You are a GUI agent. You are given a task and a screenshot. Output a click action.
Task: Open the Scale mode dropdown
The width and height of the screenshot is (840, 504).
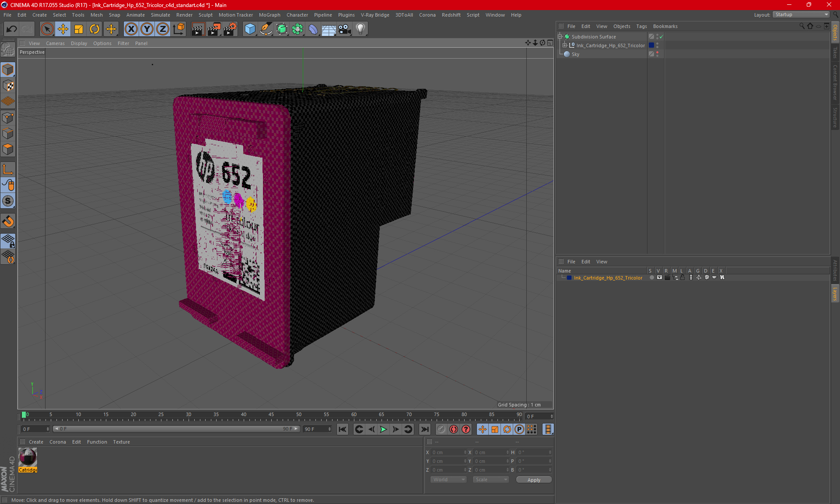(491, 480)
